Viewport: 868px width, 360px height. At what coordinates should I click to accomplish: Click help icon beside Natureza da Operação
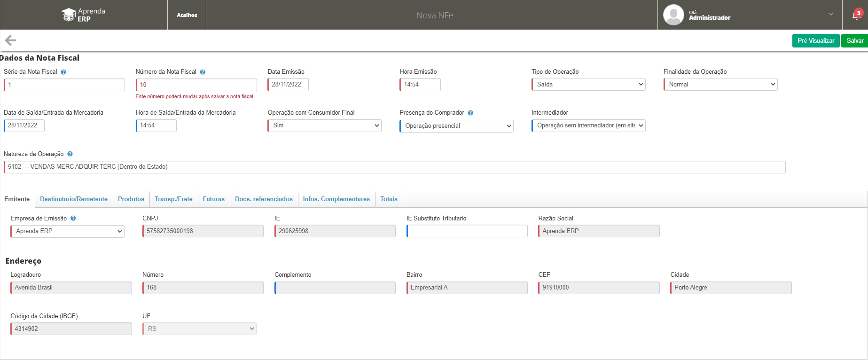point(70,154)
